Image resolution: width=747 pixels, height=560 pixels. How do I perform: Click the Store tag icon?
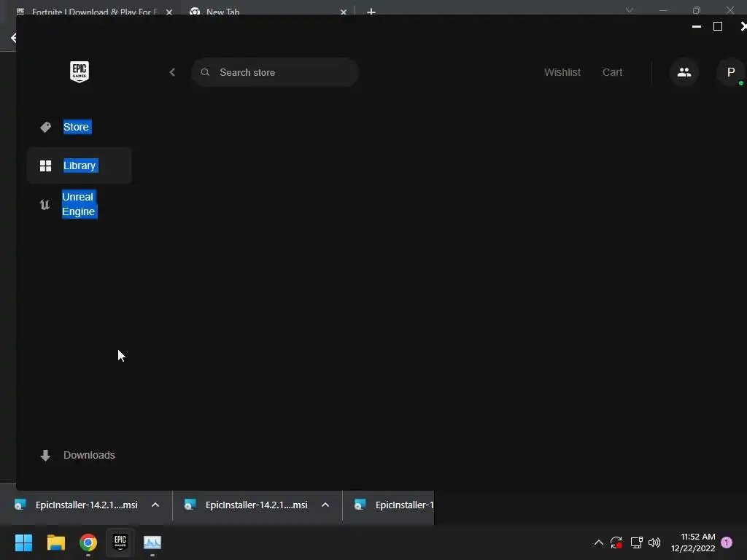pyautogui.click(x=46, y=127)
